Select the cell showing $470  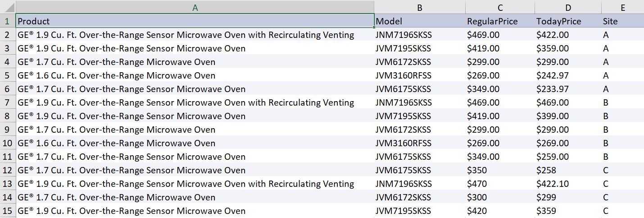(x=500, y=184)
